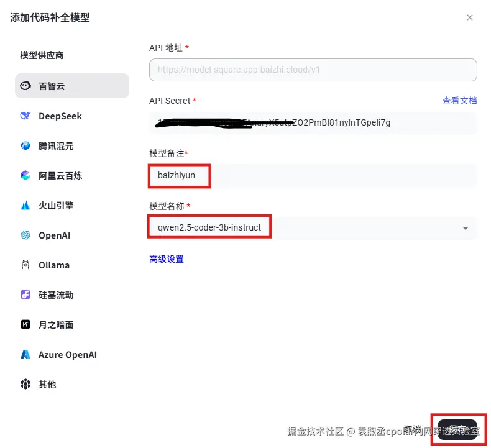Choose 阿里云百炼 as the provider
This screenshot has height=448, width=491.
(72, 175)
